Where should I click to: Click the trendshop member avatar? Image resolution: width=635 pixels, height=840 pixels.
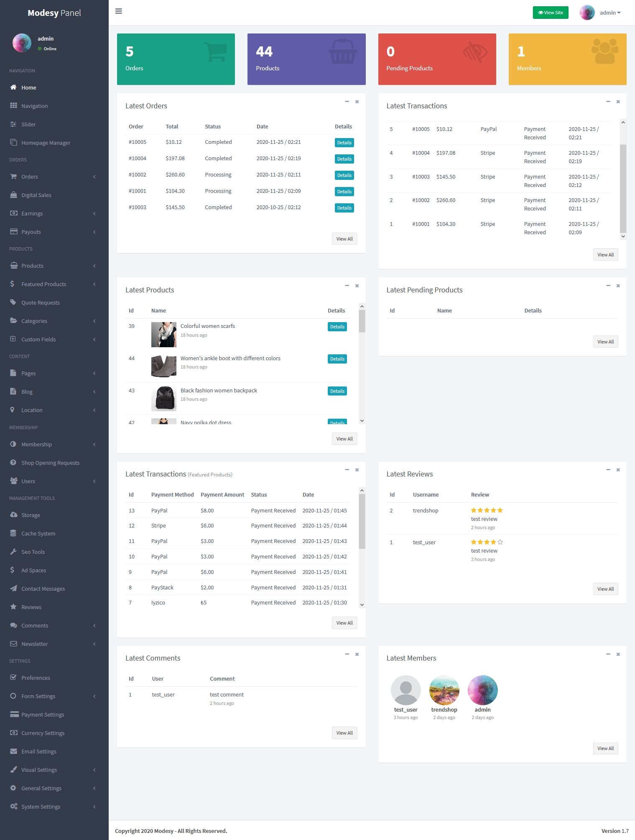[x=444, y=690]
